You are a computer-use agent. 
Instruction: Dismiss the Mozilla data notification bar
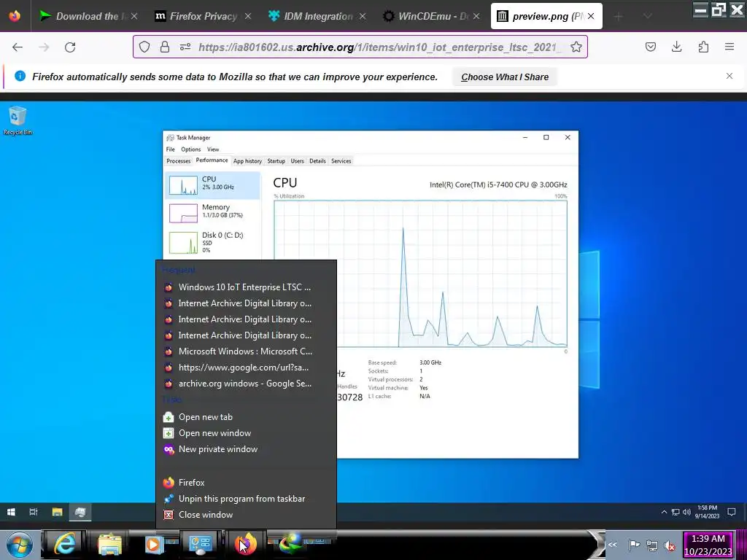coord(729,76)
